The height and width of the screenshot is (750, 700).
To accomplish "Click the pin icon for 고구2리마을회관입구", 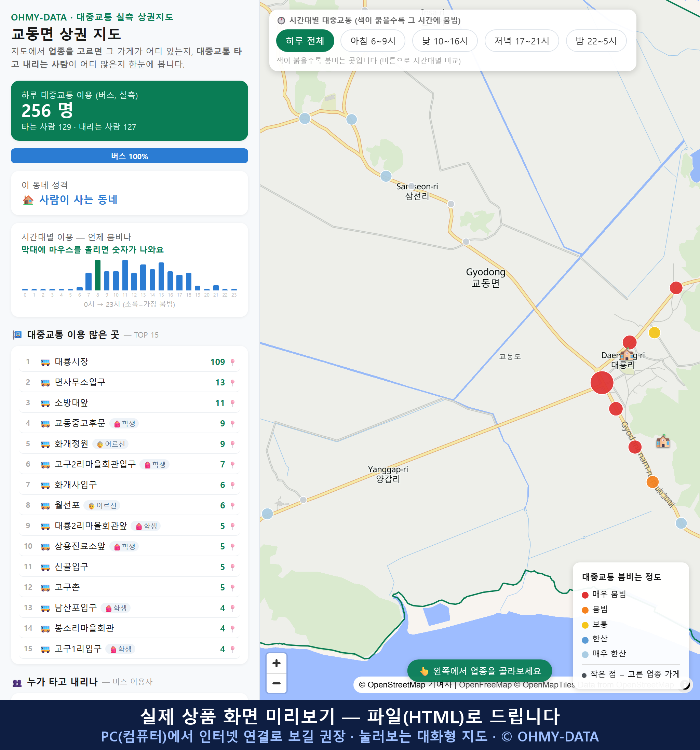I will [232, 464].
